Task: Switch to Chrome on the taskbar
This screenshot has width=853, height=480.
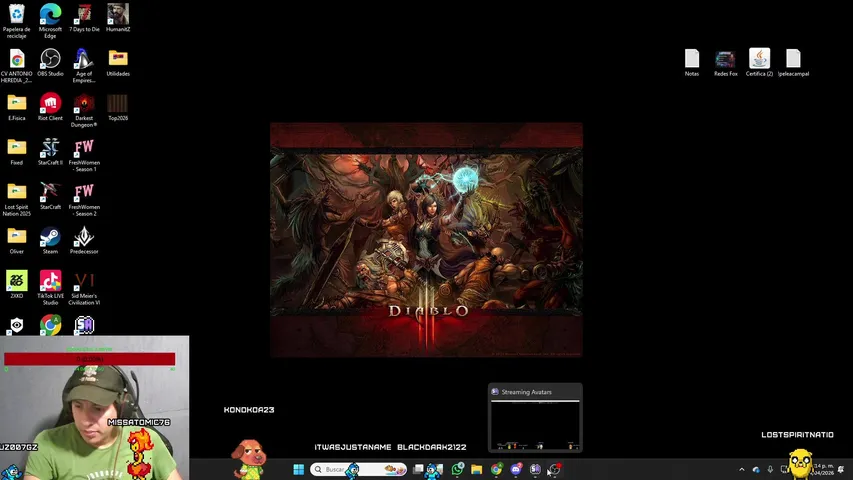Action: click(x=496, y=469)
